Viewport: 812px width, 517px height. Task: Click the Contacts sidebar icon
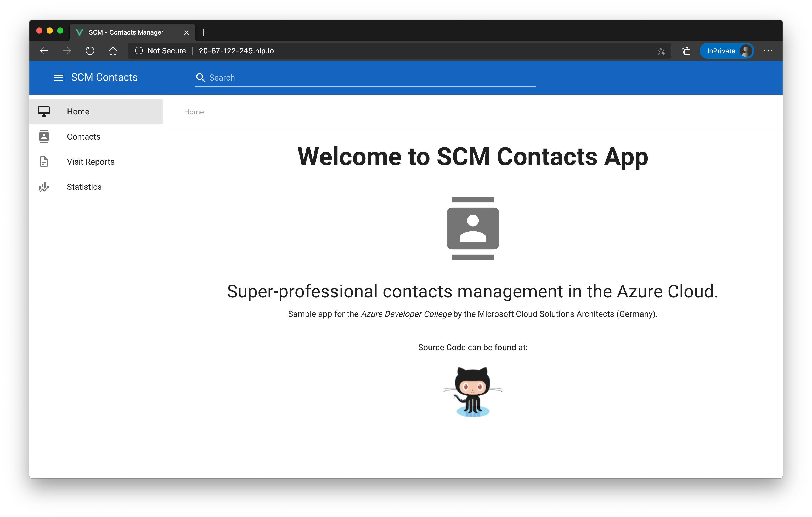[44, 136]
